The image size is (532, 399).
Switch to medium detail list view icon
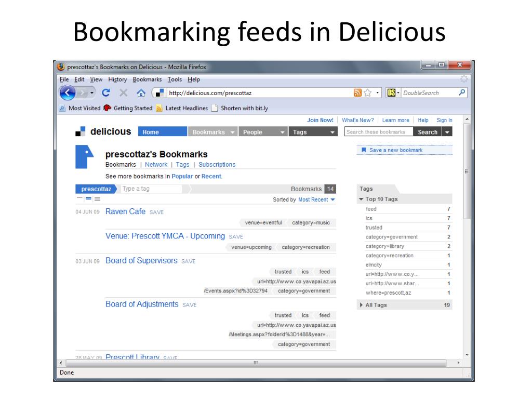pos(88,198)
